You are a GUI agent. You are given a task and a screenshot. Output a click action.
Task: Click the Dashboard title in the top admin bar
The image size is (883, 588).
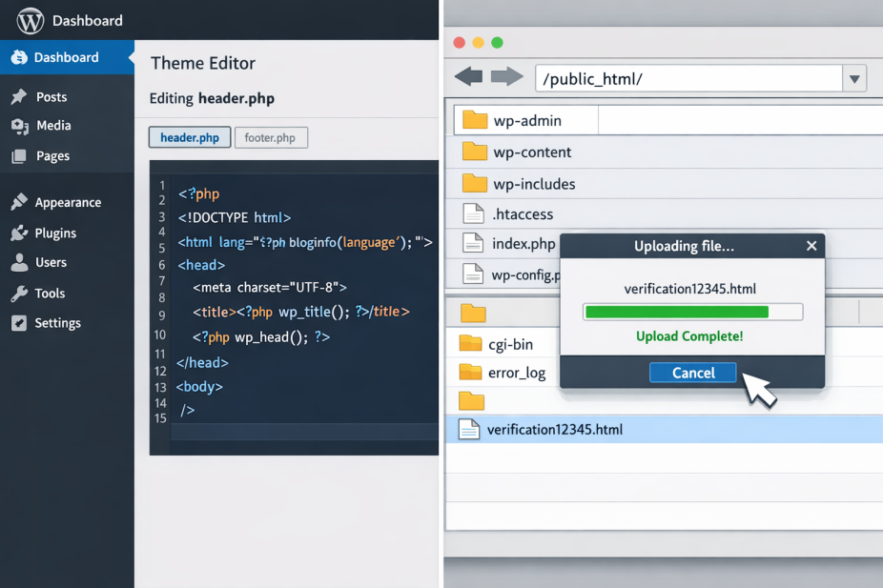point(88,21)
